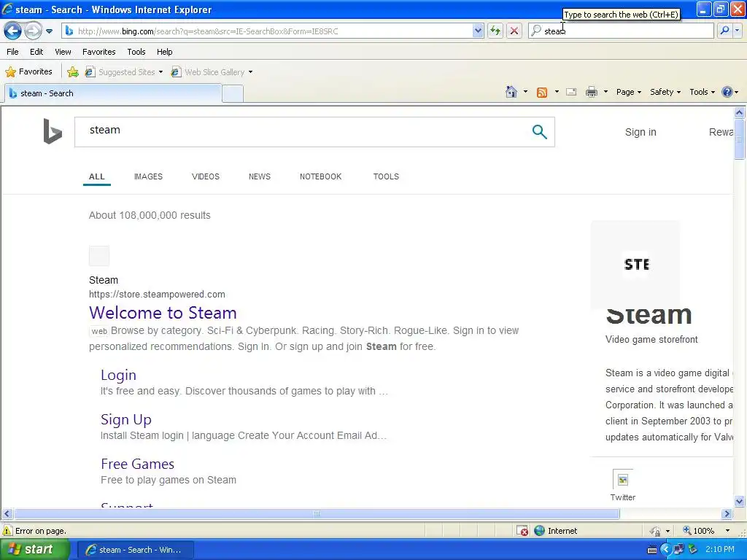Screen dimensions: 747x560
Task: Click the Print icon
Action: click(x=592, y=92)
